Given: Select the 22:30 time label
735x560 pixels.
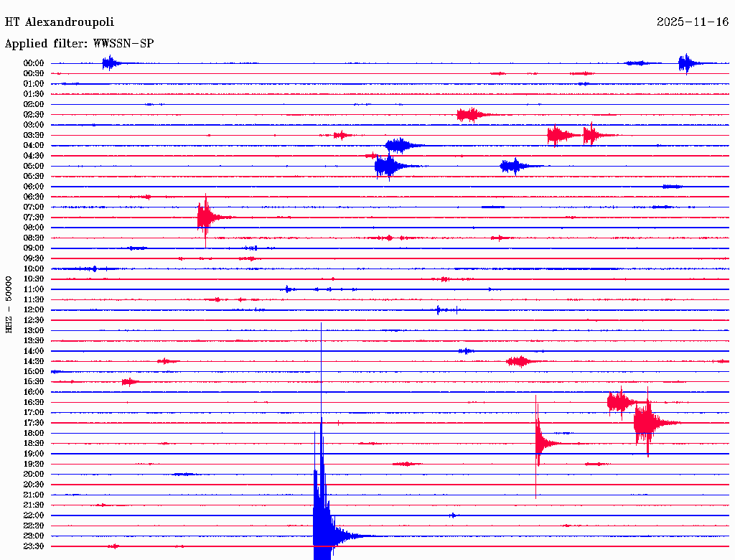Looking at the screenshot, I should [x=34, y=526].
